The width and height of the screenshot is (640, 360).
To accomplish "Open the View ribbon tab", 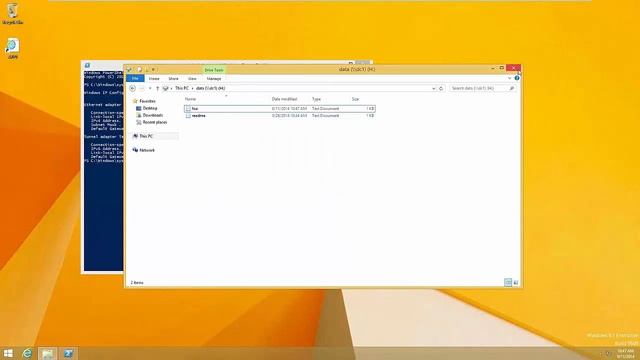I will pyautogui.click(x=192, y=78).
